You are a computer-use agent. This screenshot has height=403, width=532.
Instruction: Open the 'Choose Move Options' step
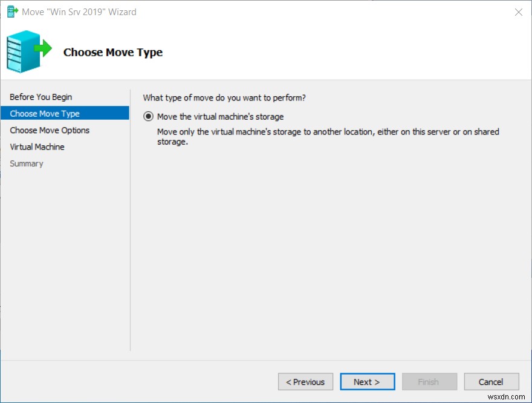coord(50,130)
